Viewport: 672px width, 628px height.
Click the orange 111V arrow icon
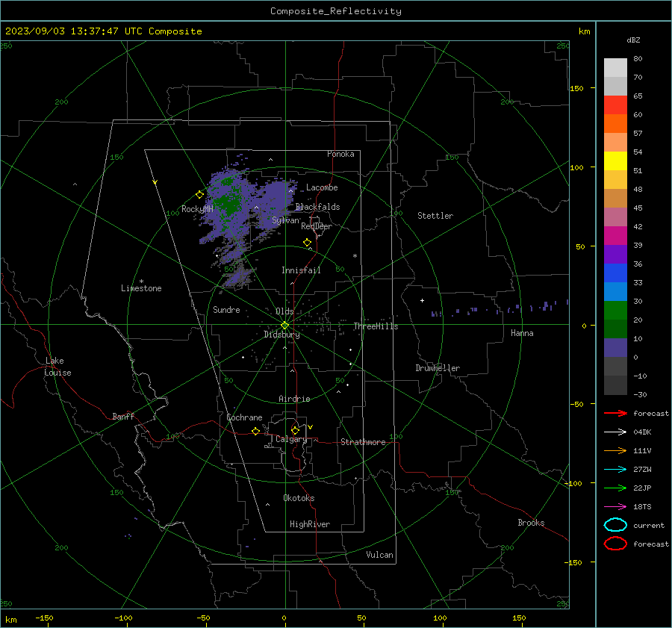[615, 450]
